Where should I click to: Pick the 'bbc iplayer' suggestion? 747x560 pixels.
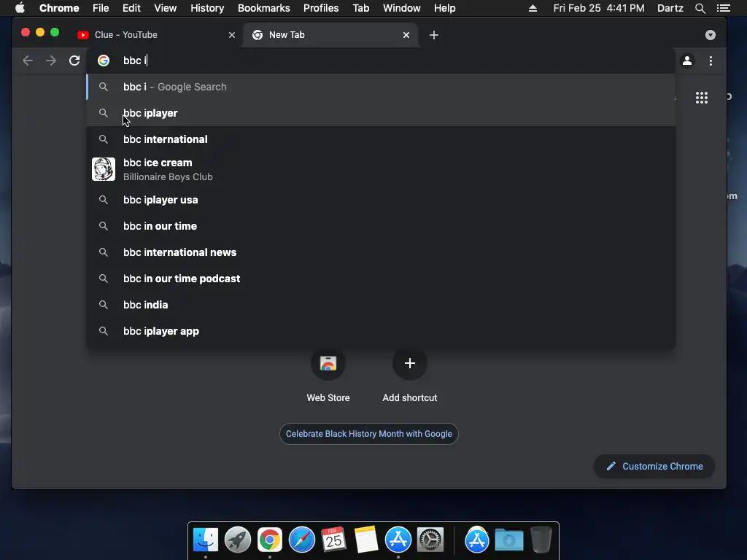(x=381, y=113)
